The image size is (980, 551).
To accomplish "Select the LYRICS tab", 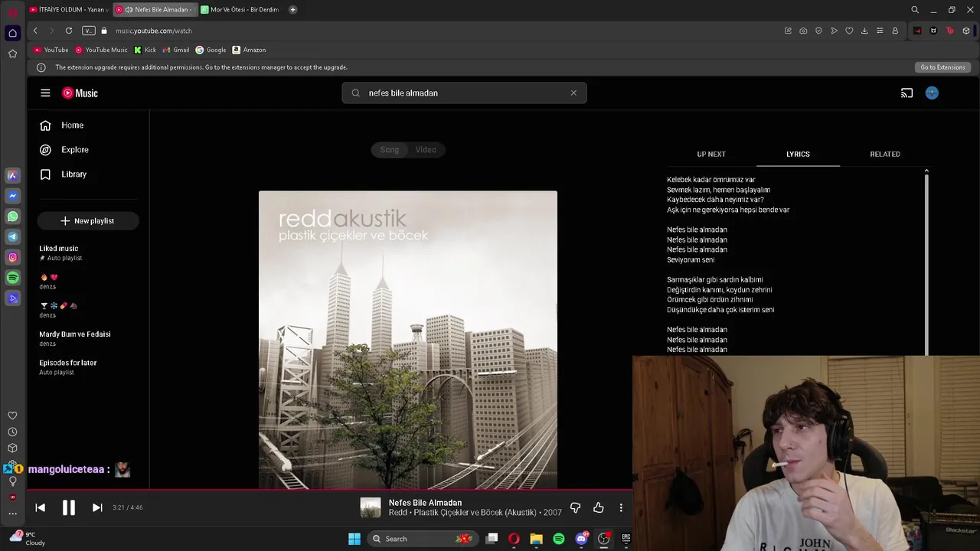I will coord(798,154).
